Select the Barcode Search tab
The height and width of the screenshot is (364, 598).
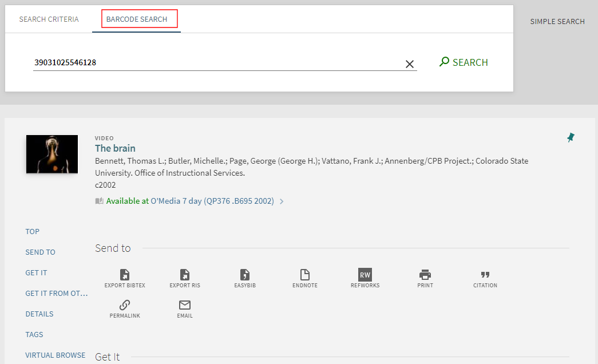(x=137, y=19)
